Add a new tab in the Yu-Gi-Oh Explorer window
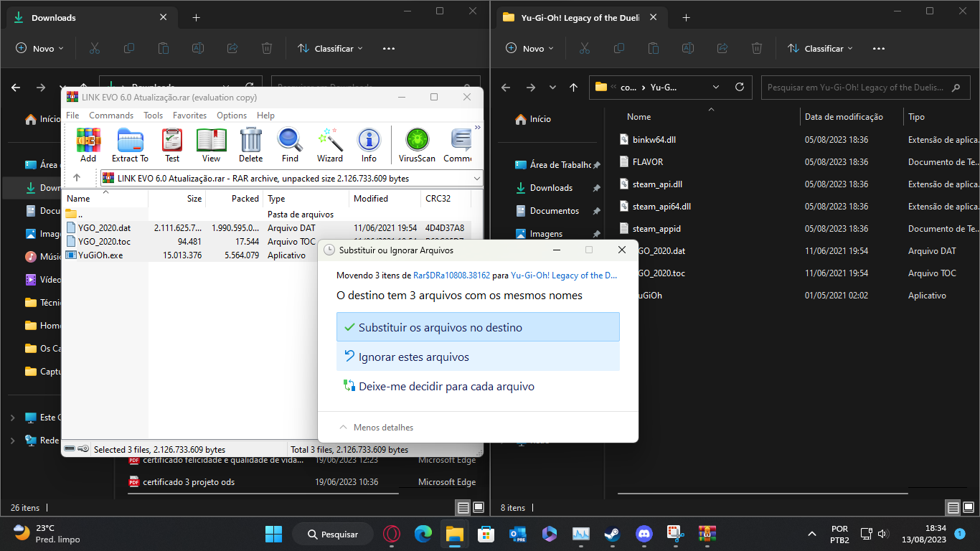 coord(686,18)
